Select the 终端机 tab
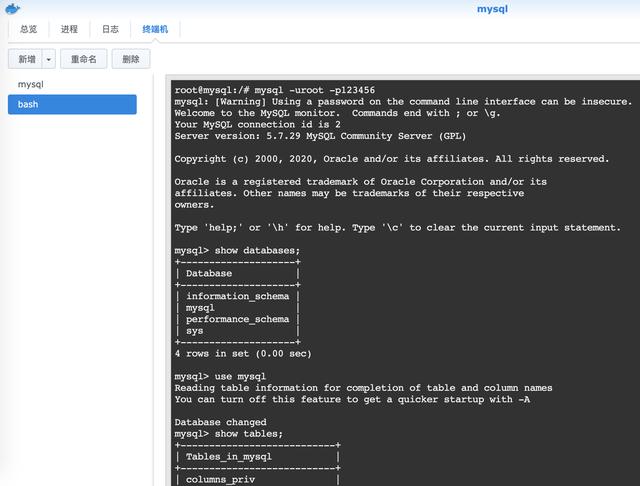Viewport: 640px width, 486px height. [x=155, y=29]
